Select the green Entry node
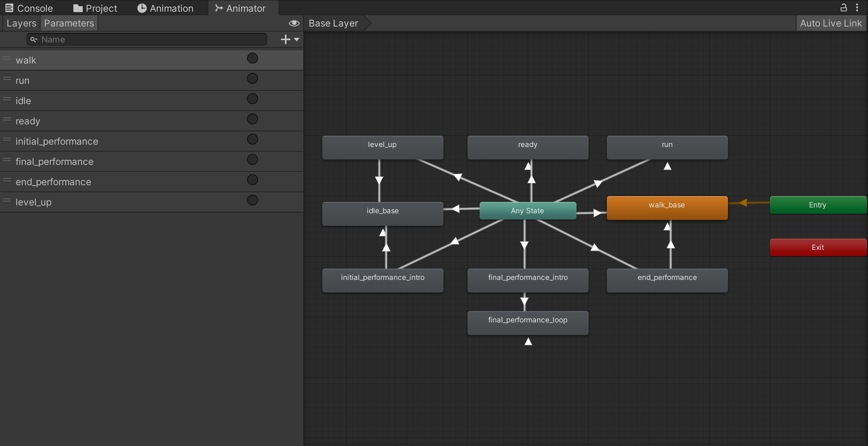The image size is (868, 446). pos(818,205)
